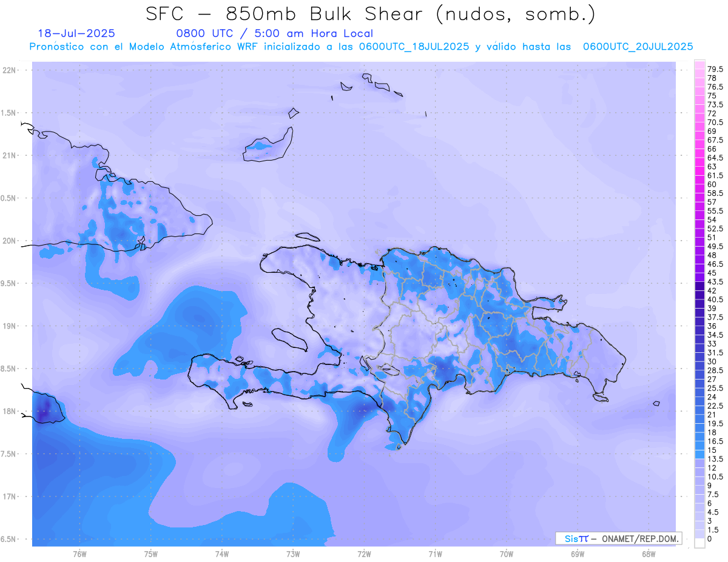Click the "49.5" legend value

click(x=715, y=246)
